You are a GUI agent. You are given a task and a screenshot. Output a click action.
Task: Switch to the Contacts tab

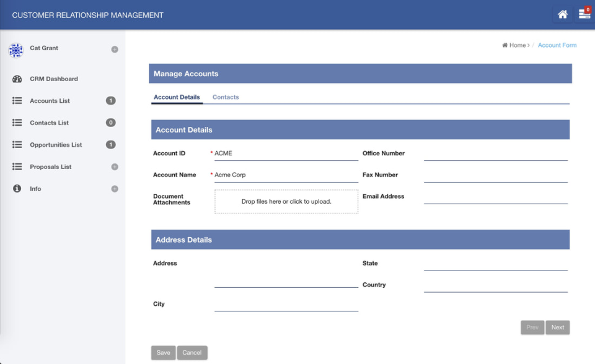pos(225,97)
